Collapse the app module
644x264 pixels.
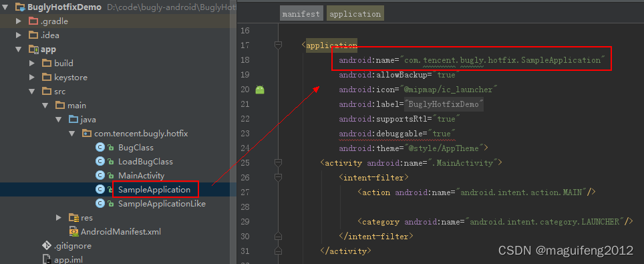tap(18, 49)
